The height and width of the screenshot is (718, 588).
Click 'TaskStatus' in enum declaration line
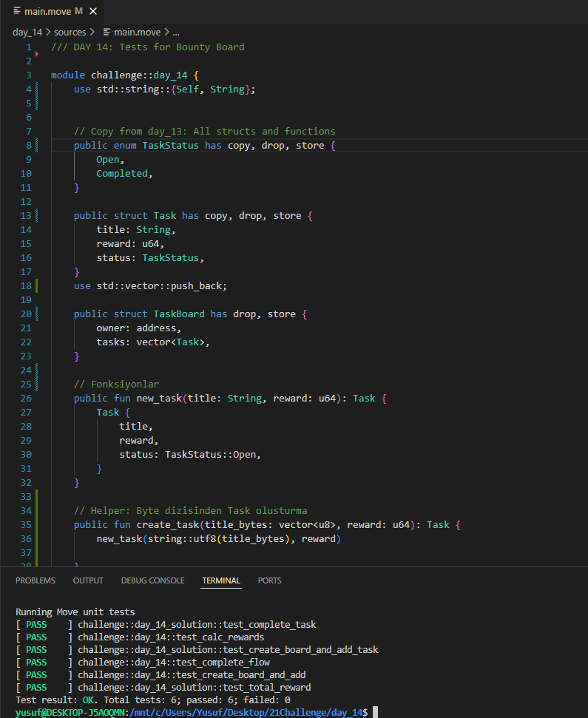click(170, 146)
